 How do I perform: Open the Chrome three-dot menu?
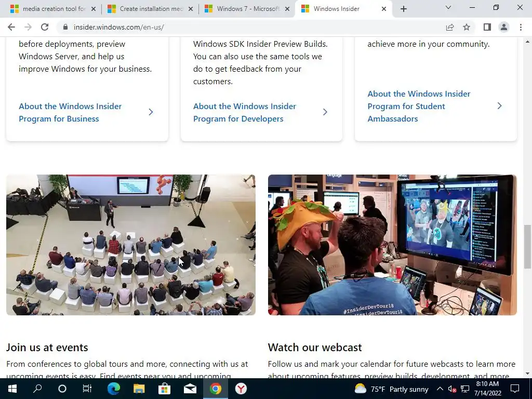click(521, 27)
